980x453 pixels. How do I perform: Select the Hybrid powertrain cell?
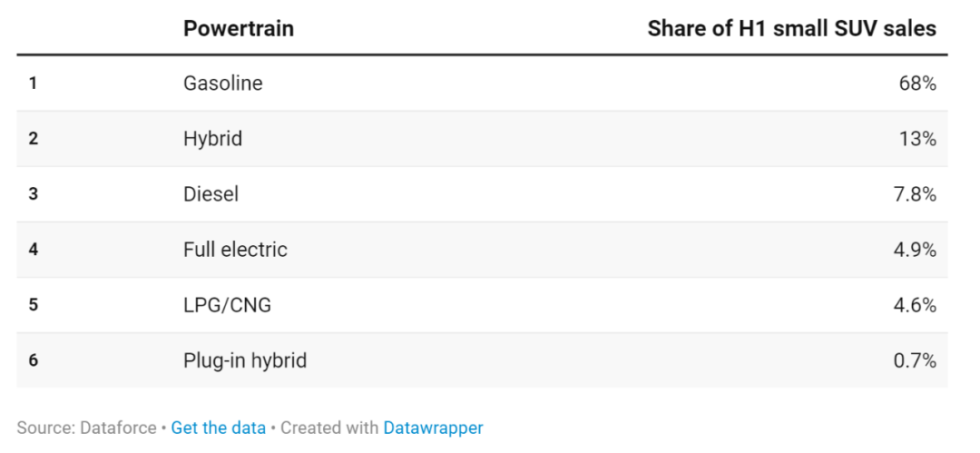point(212,139)
